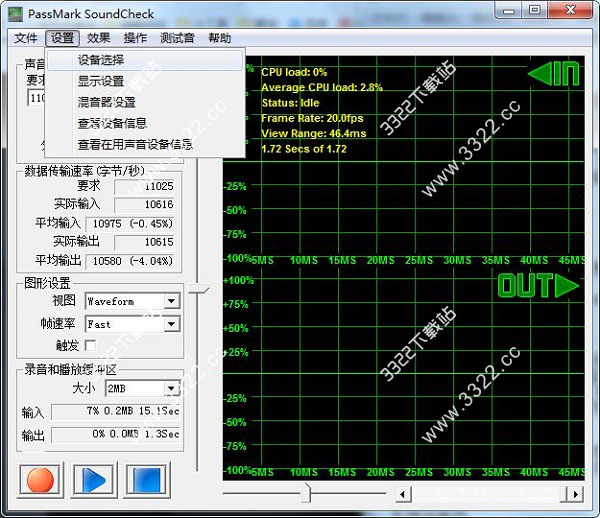This screenshot has width=600, height=518.
Task: Expand the buffer 大小 2MB dropdown
Action: [x=171, y=388]
